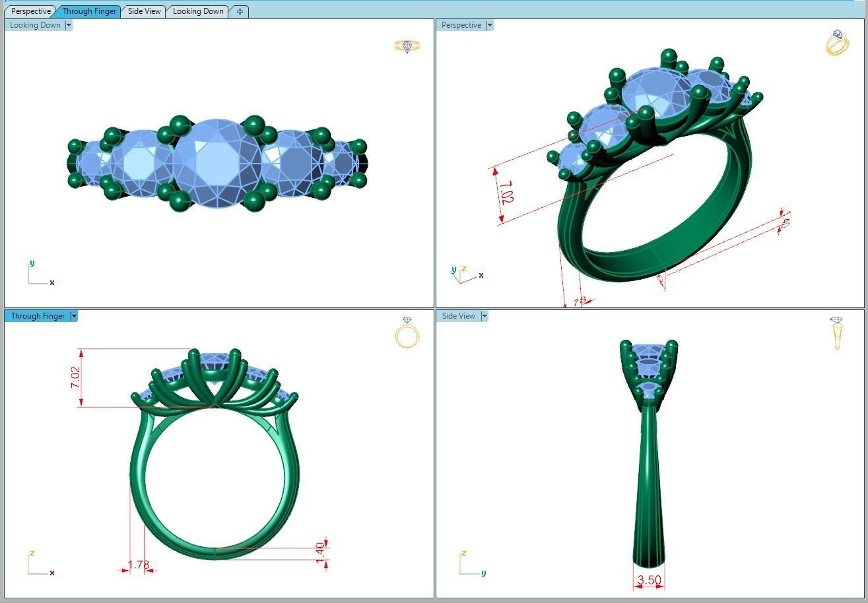This screenshot has width=868, height=603.
Task: Click the world axis icon in Looking Down view
Action: pos(40,273)
